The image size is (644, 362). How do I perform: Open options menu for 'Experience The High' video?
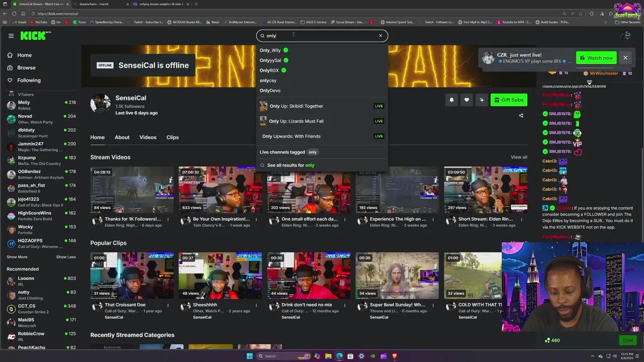[x=433, y=220]
